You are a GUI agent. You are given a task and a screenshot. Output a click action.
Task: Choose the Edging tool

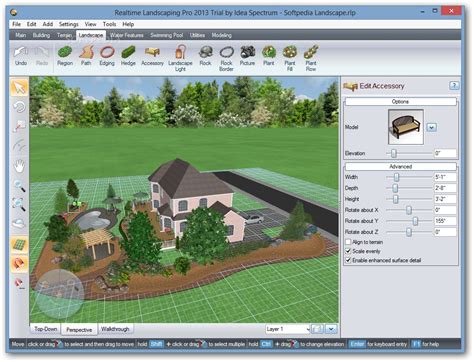click(x=107, y=55)
